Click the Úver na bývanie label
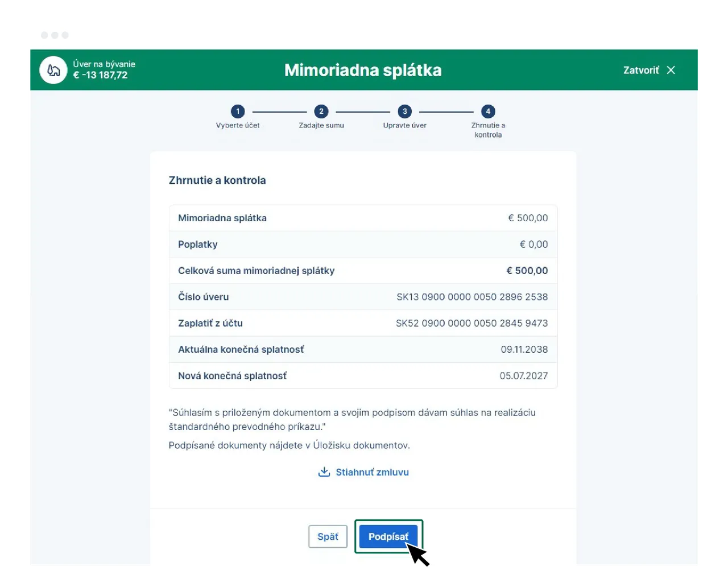Screen dimensions: 728x587 [104, 64]
